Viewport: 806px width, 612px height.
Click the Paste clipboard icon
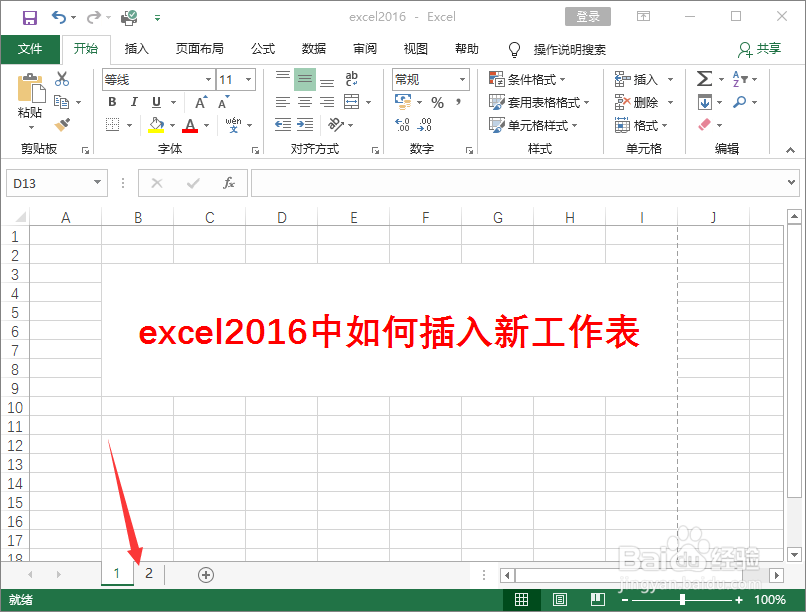point(31,88)
